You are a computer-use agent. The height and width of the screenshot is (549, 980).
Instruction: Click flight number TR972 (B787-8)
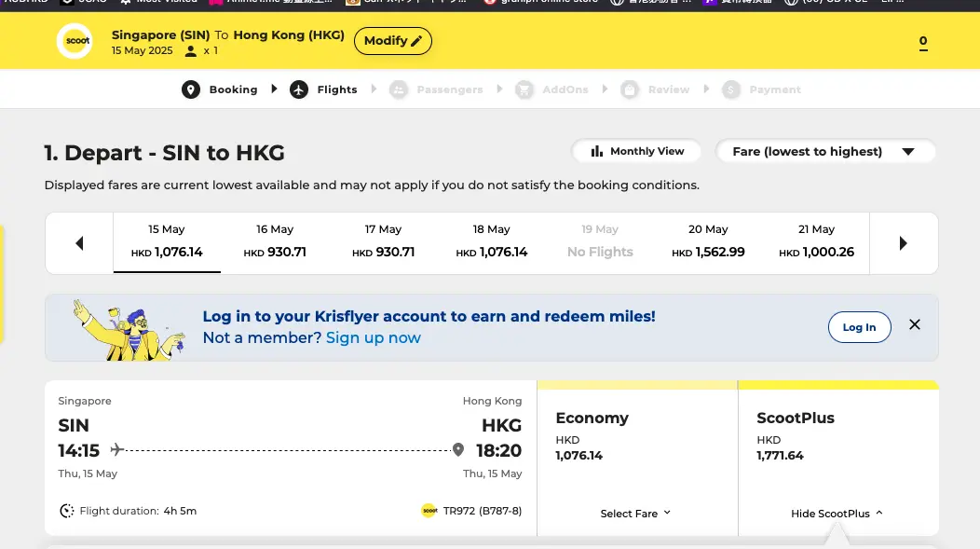pyautogui.click(x=483, y=511)
